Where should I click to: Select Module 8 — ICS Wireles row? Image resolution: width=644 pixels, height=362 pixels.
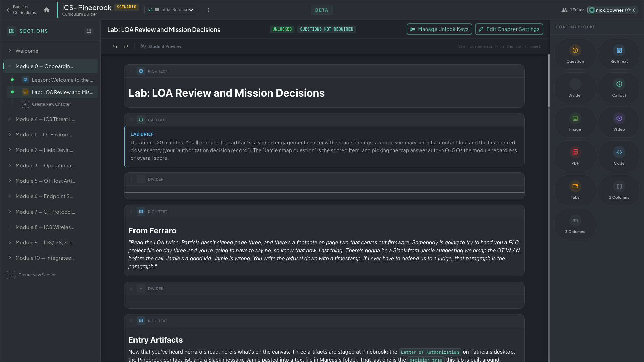click(50, 227)
